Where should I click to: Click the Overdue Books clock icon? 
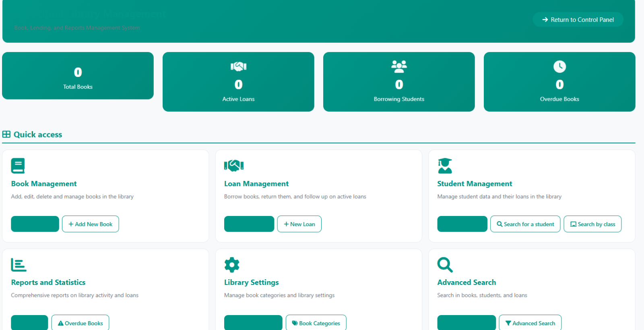[559, 66]
